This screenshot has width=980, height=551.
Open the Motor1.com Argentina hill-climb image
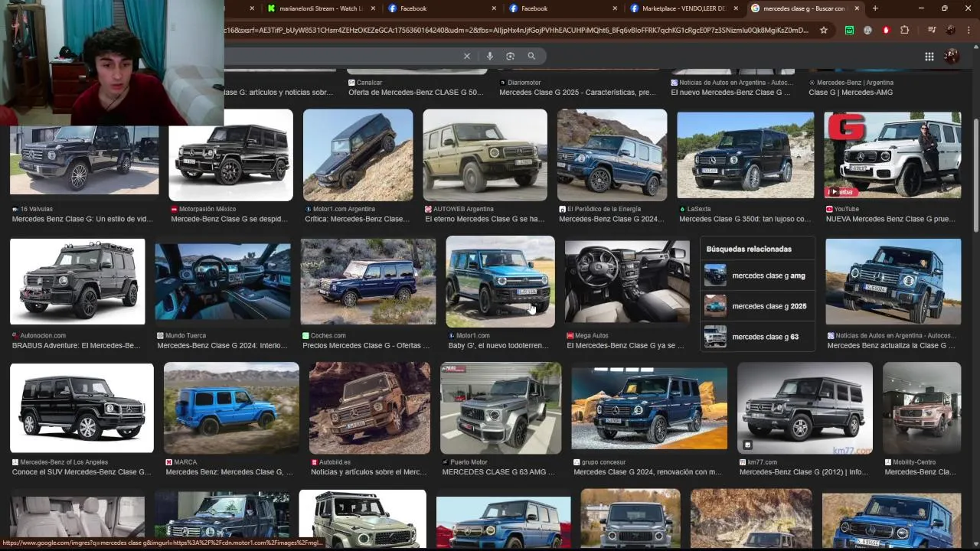(358, 155)
